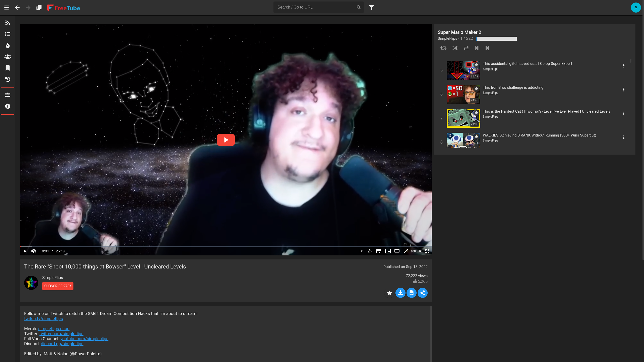Skip to previous playlist video
This screenshot has height=362, width=644.
click(x=477, y=48)
